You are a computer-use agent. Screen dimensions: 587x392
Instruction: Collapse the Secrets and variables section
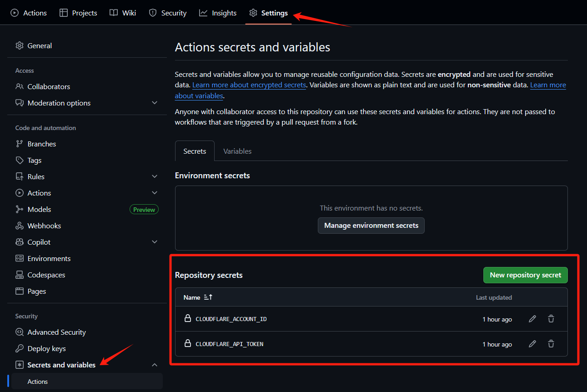(x=155, y=365)
